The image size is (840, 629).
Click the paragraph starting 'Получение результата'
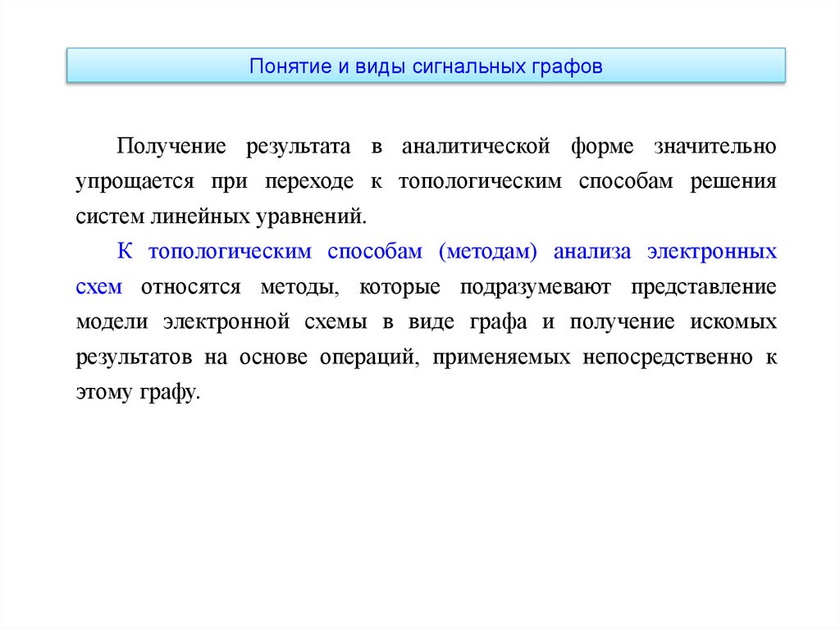426,181
